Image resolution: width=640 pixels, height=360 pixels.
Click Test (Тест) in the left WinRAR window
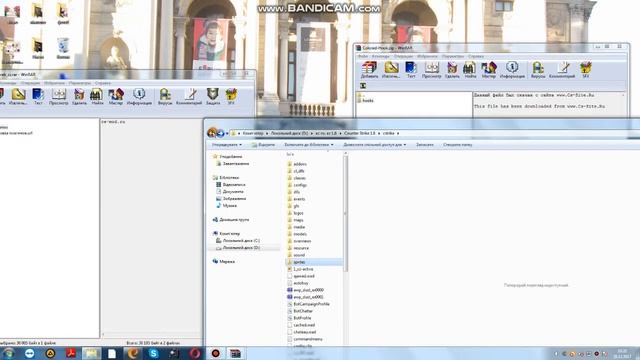[38, 97]
